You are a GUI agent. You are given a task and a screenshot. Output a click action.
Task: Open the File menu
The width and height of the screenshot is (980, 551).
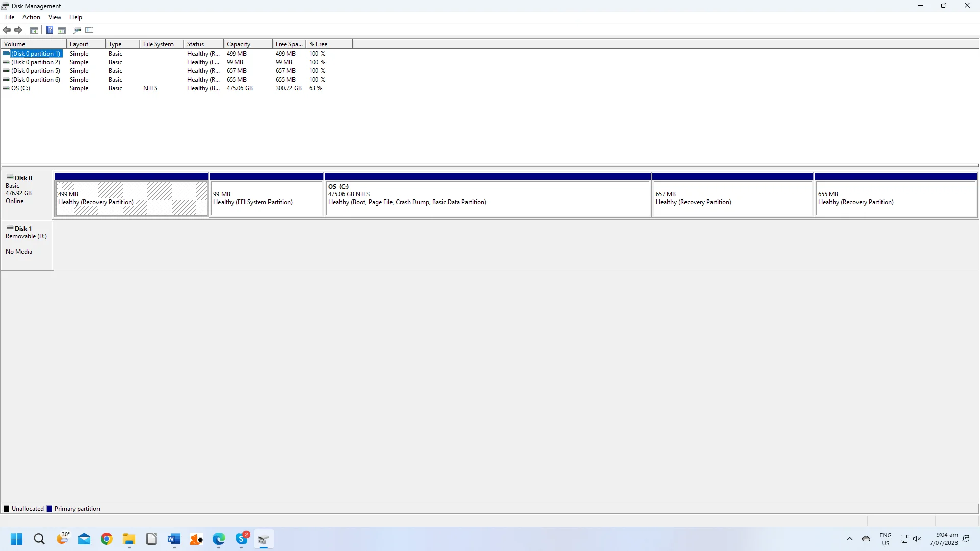(10, 17)
